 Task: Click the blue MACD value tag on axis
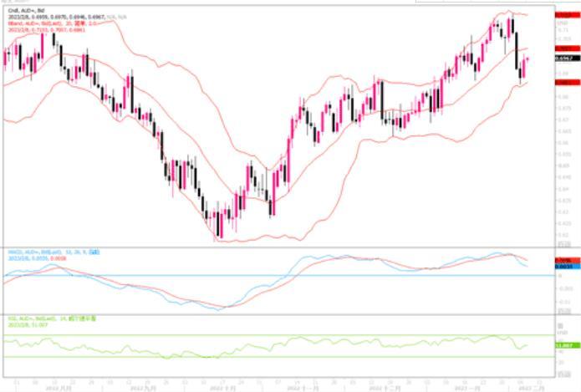(x=565, y=265)
